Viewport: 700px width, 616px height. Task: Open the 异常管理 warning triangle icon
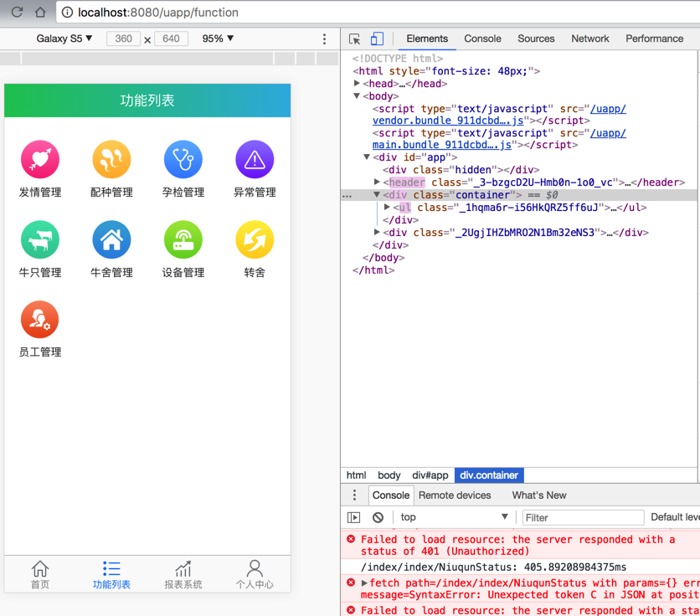[x=255, y=159]
